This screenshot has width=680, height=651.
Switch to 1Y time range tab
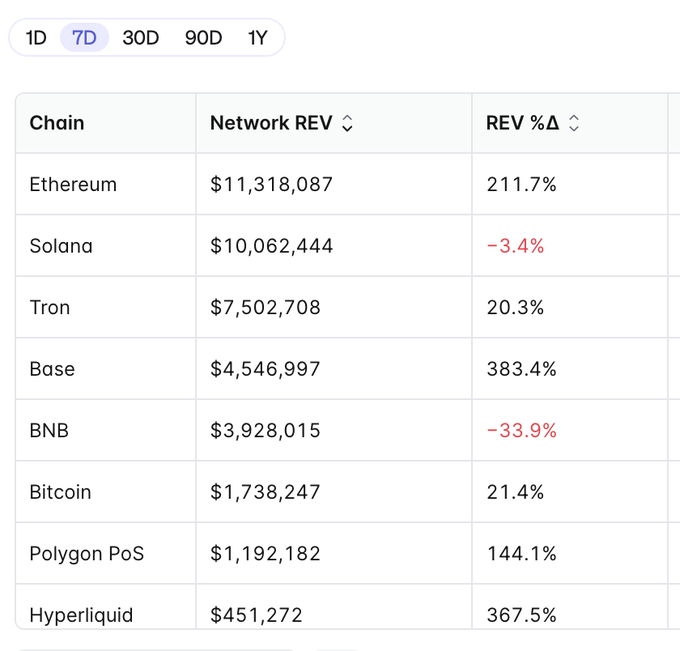[x=258, y=38]
